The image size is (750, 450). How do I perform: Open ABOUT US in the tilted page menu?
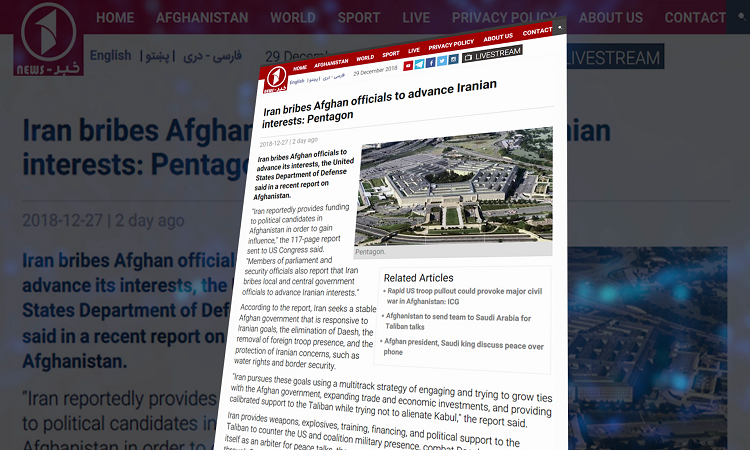[x=498, y=37]
